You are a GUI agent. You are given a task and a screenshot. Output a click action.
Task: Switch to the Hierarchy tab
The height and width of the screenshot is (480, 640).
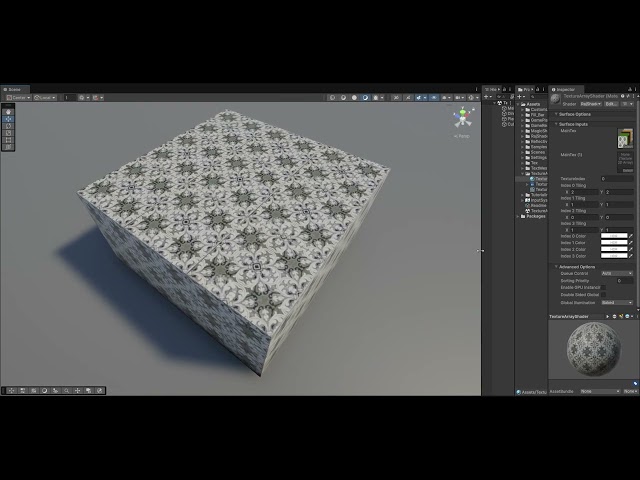click(x=491, y=89)
